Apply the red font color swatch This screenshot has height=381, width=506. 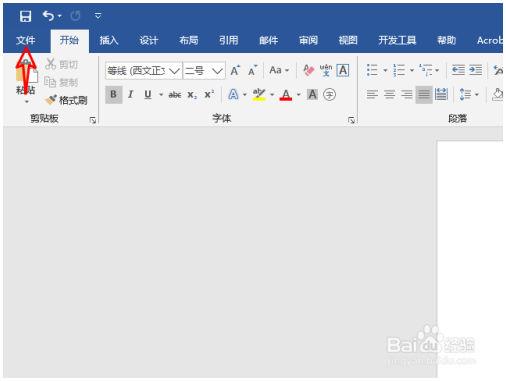(286, 95)
